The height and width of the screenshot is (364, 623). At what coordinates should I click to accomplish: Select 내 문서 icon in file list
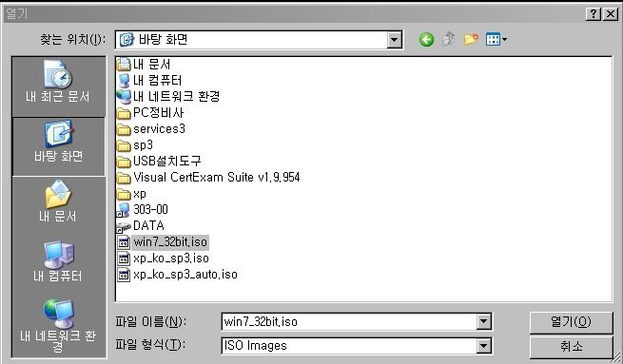point(124,65)
